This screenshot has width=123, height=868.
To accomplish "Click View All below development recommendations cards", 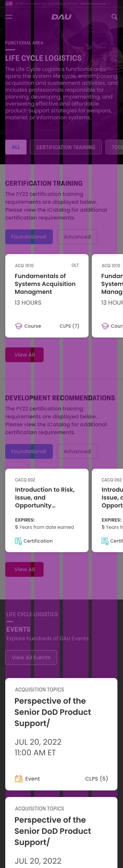I will [x=25, y=570].
